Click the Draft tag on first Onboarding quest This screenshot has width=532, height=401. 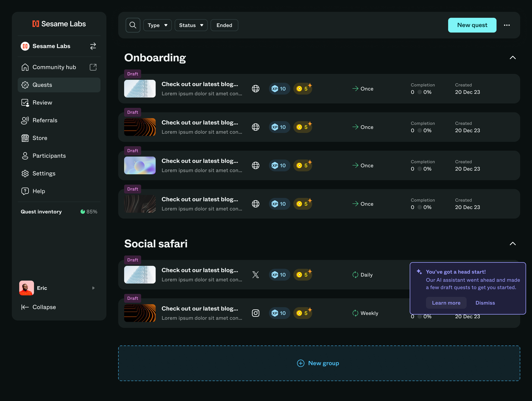pos(132,74)
